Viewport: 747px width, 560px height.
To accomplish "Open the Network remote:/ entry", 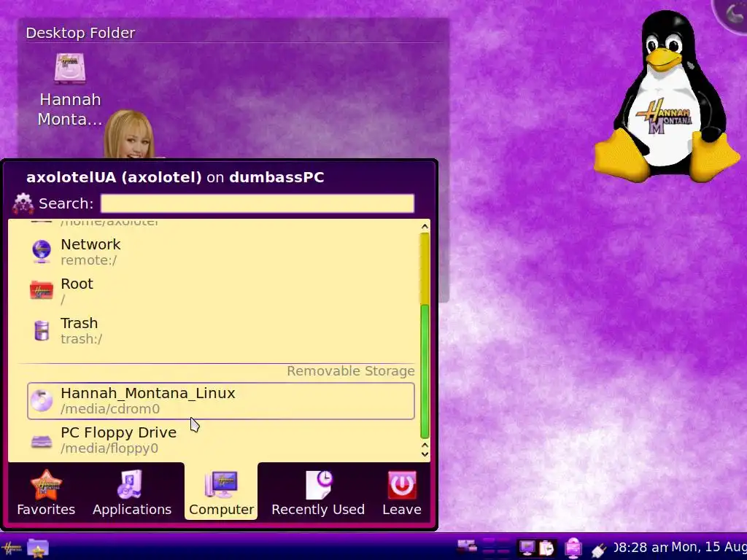I will pyautogui.click(x=220, y=252).
